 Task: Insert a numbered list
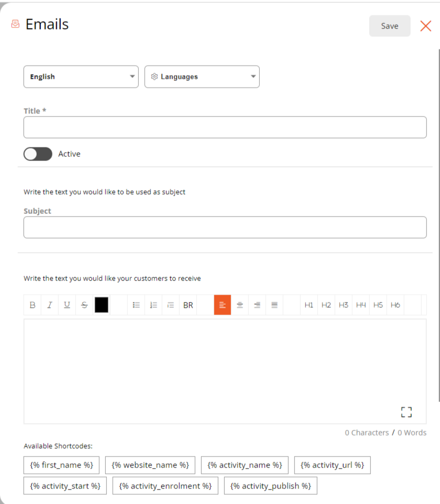[x=153, y=305]
